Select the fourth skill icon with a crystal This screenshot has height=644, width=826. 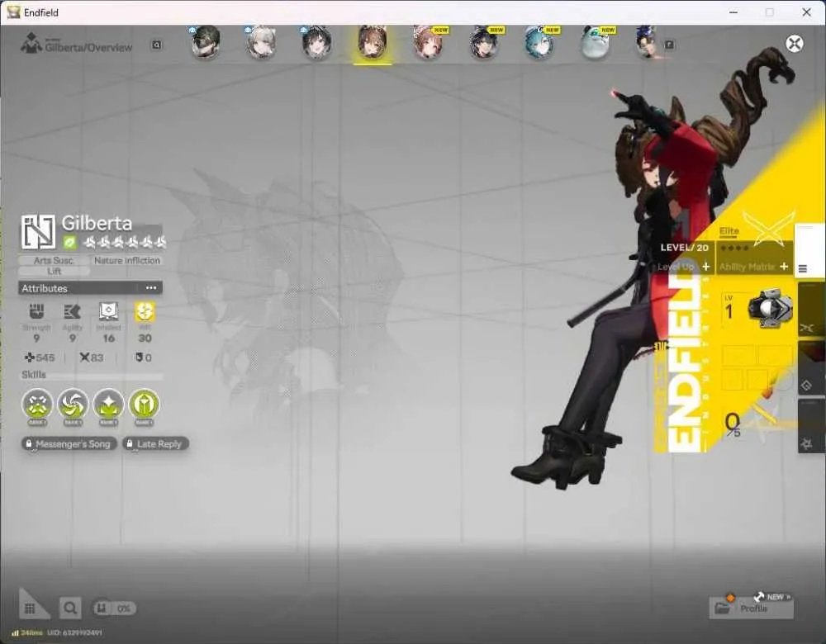tap(144, 405)
